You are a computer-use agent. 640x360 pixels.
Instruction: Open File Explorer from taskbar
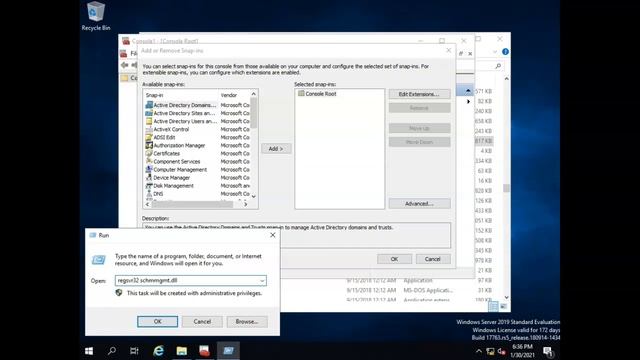click(182, 351)
